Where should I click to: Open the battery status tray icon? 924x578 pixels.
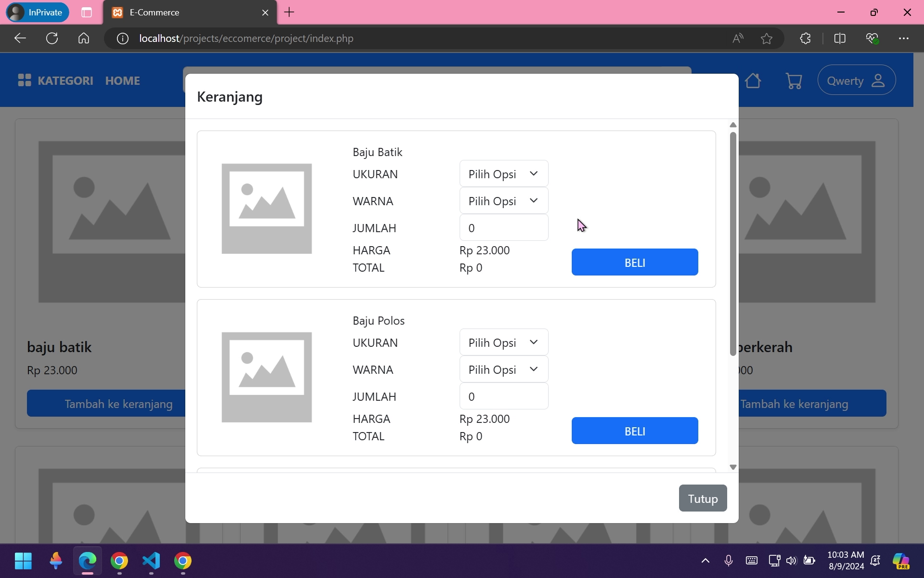809,561
